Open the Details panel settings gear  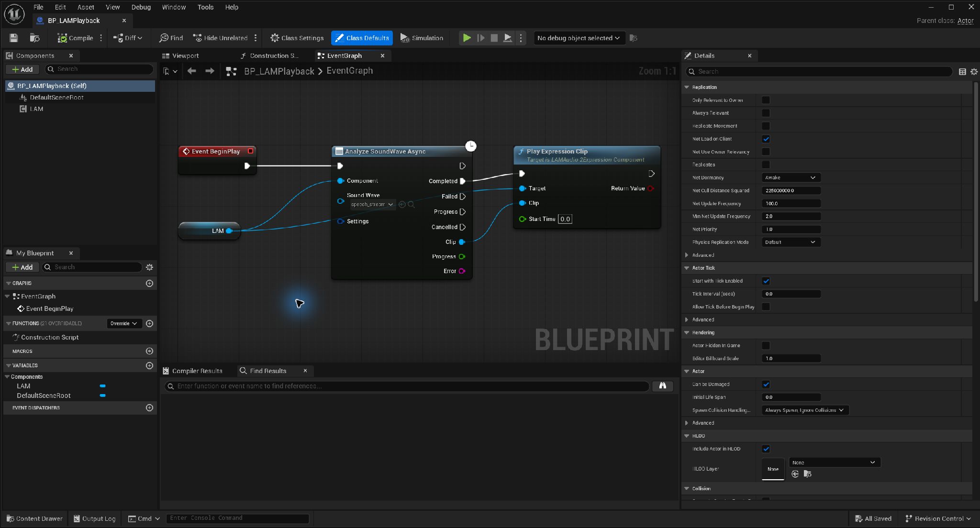[974, 71]
